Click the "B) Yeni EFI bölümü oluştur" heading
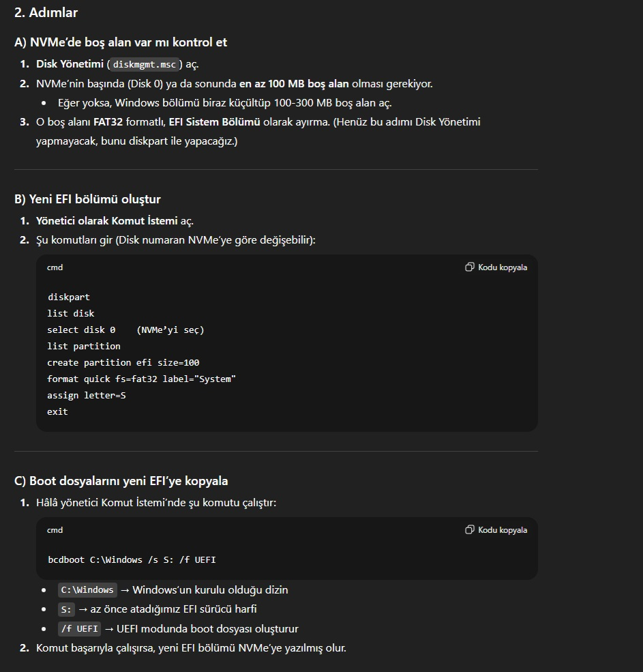The height and width of the screenshot is (672, 643). (87, 199)
